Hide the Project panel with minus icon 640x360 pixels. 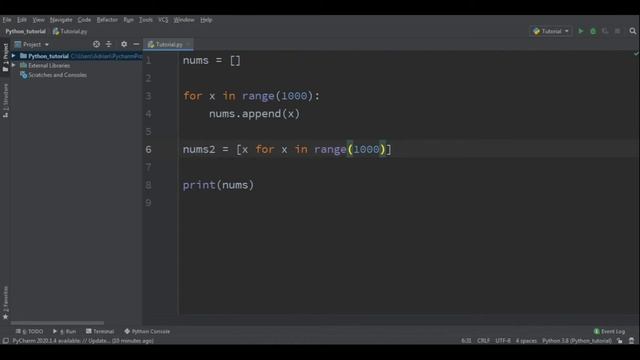click(x=136, y=44)
